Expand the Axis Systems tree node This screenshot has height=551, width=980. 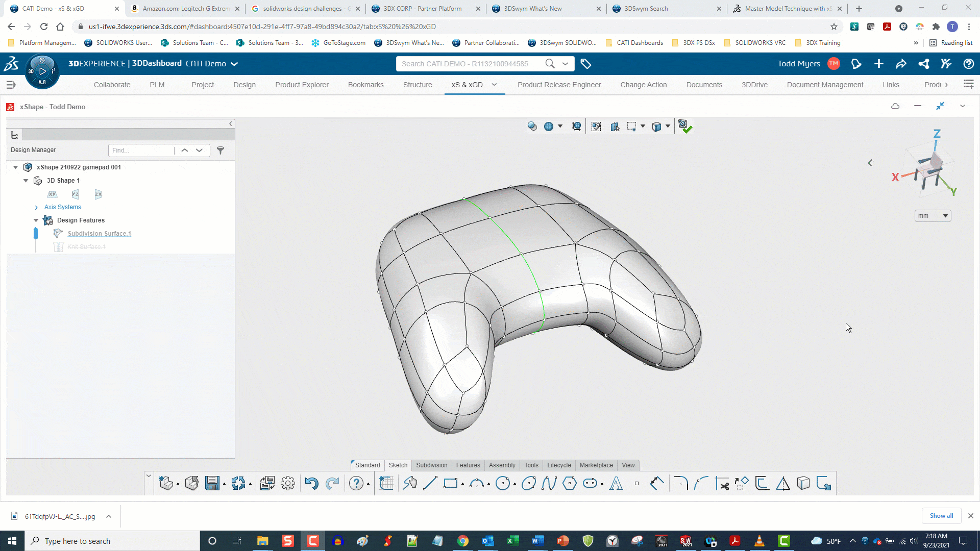coord(36,207)
